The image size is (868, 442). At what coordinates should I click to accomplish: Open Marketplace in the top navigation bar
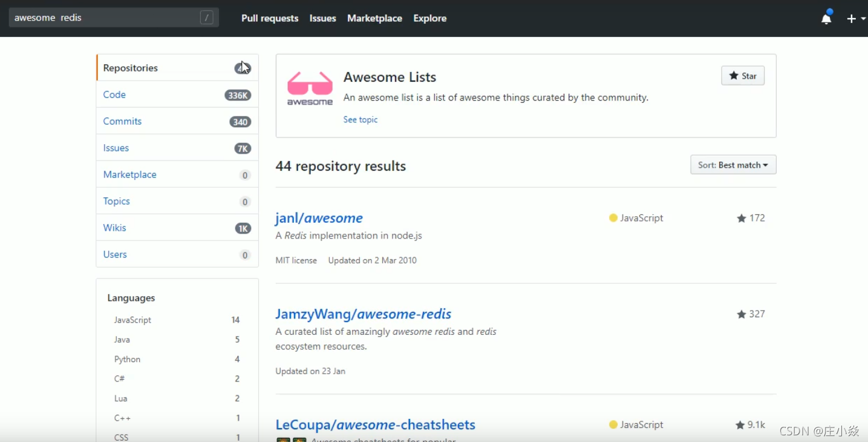point(374,18)
